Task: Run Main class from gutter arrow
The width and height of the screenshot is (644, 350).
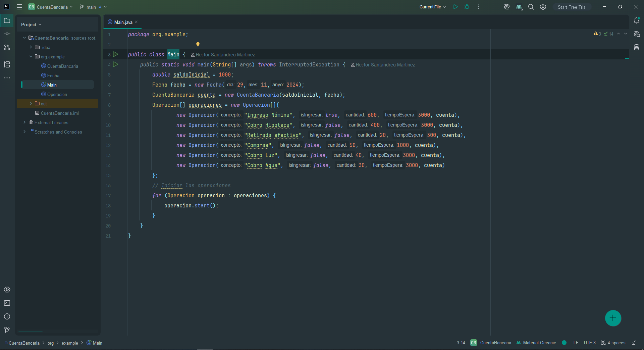Action: 115,54
